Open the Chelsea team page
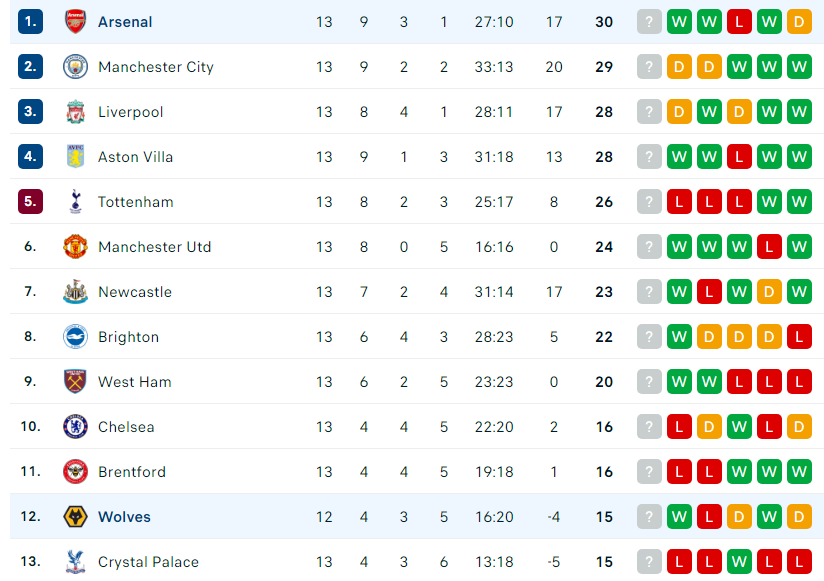The image size is (824, 581). [x=126, y=427]
